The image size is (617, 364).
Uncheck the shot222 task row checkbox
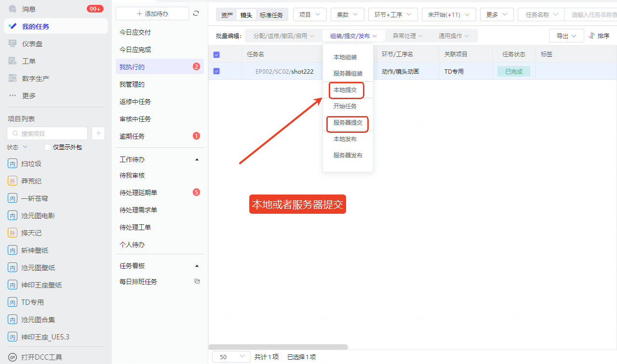216,71
